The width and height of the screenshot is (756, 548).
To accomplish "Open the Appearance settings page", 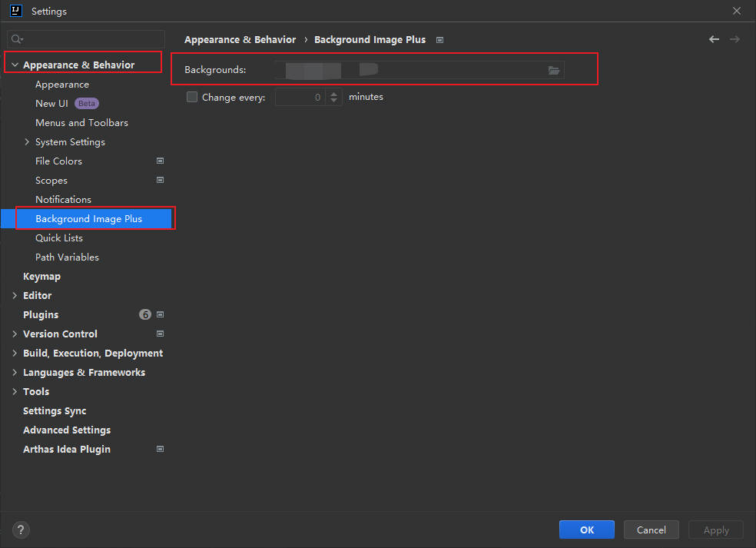I will click(62, 85).
